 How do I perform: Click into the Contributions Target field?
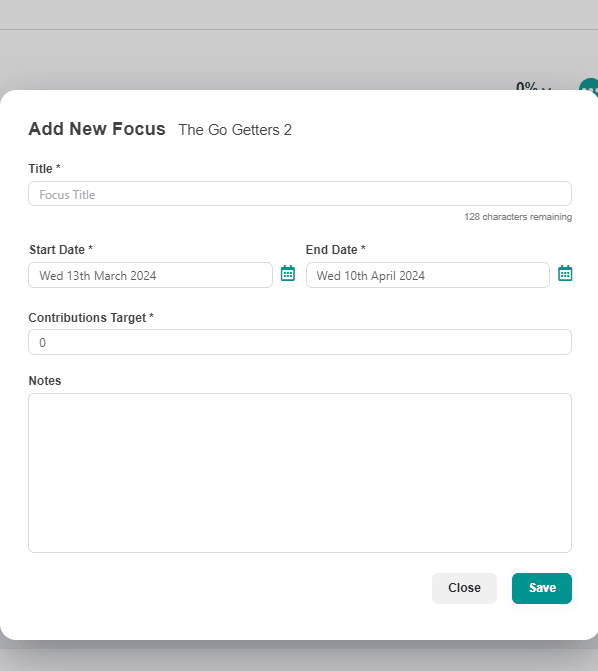300,342
